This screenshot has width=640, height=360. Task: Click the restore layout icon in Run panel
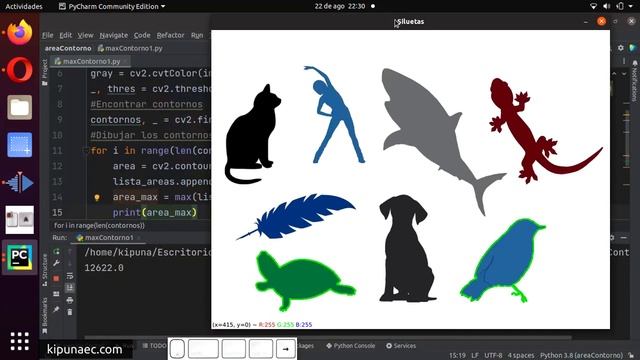[56, 294]
